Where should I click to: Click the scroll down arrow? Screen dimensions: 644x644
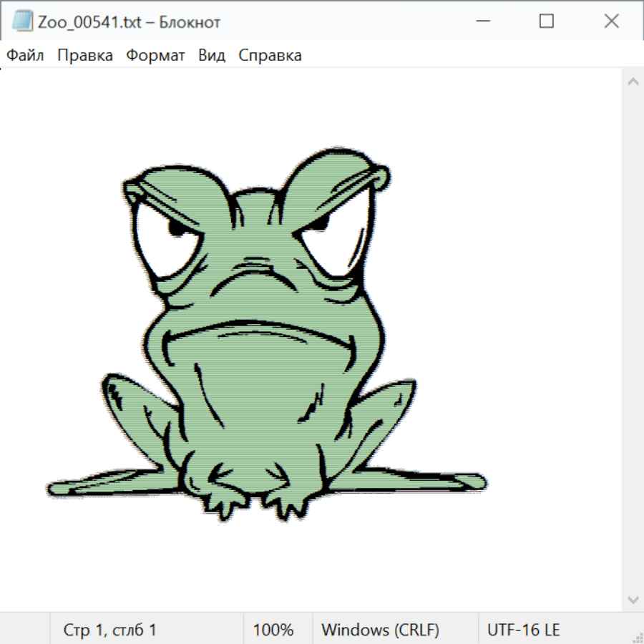click(633, 599)
